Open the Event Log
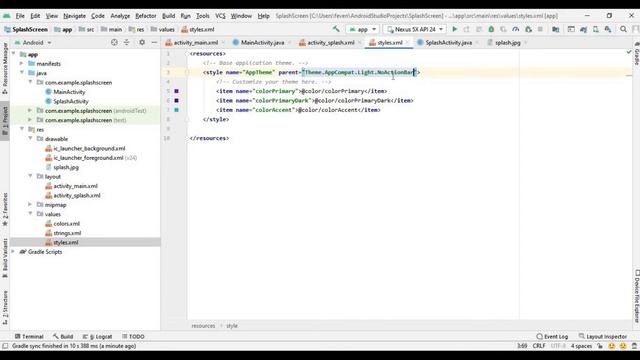This screenshot has height=360, width=640. point(552,336)
